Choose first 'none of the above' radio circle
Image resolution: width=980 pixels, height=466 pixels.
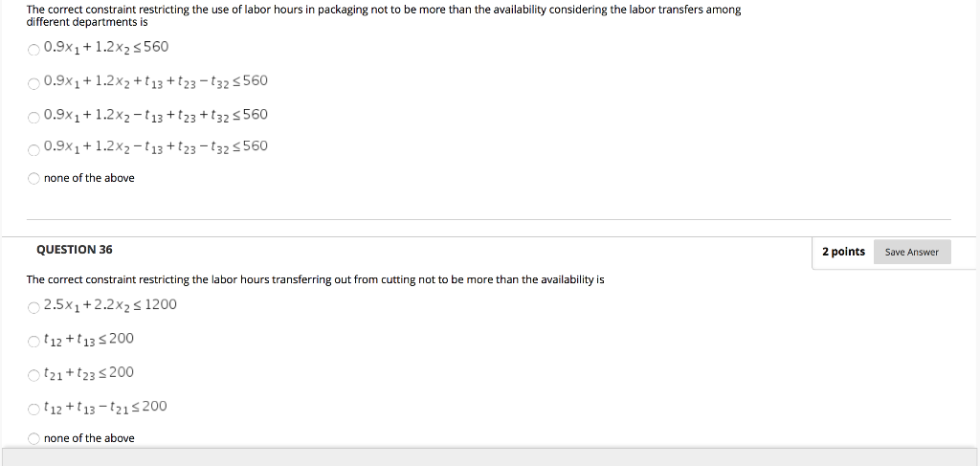point(33,179)
